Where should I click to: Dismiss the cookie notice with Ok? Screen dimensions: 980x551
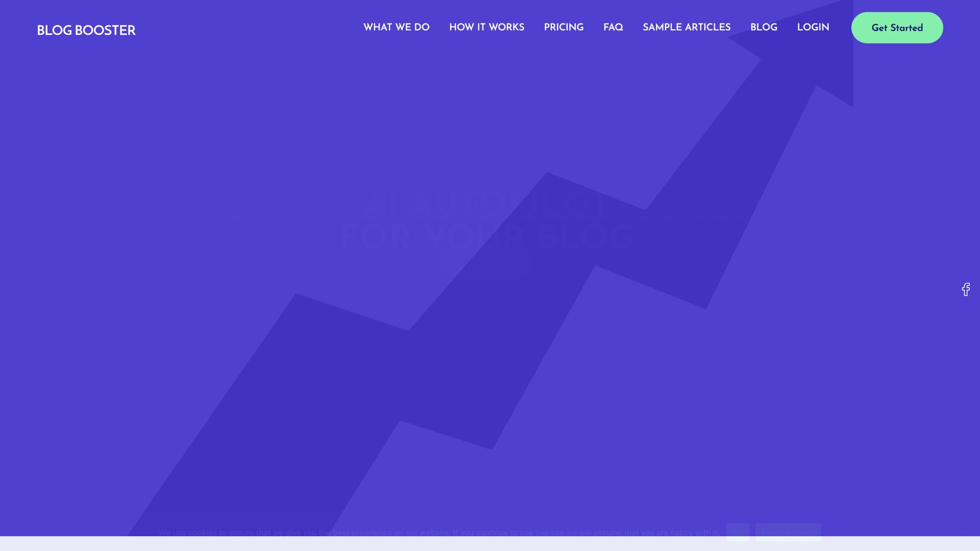pyautogui.click(x=738, y=534)
